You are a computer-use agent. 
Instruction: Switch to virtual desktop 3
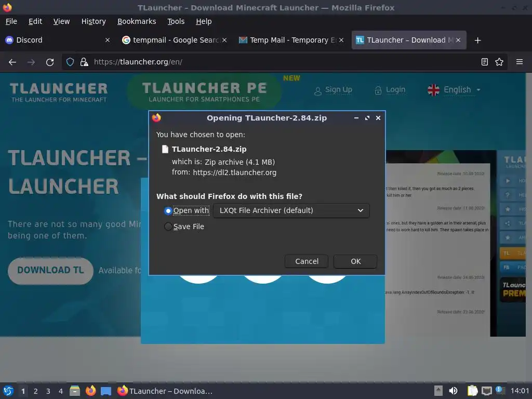coord(48,391)
